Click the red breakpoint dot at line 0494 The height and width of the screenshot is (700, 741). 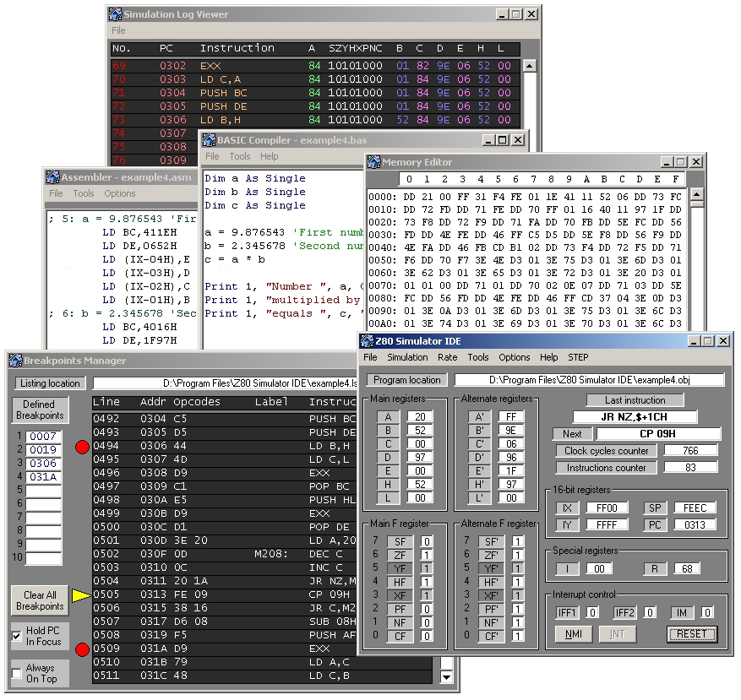coord(82,447)
